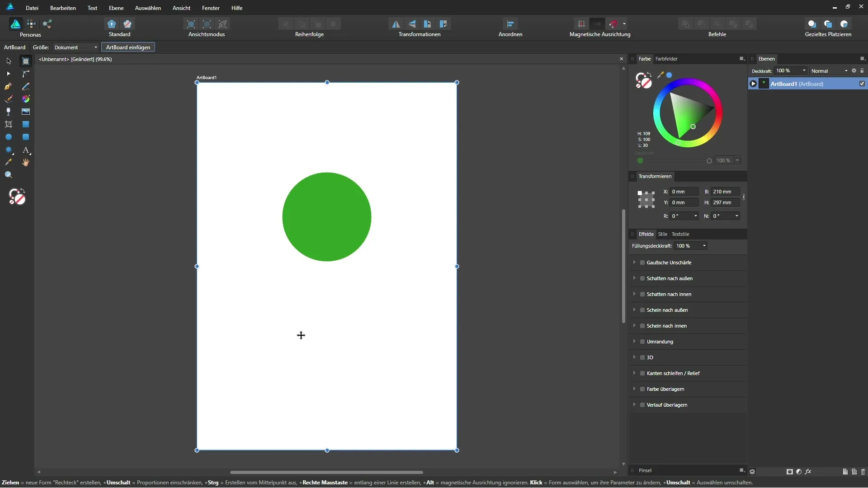Open the shear N dropdown arrow
The image size is (868, 488).
737,216
